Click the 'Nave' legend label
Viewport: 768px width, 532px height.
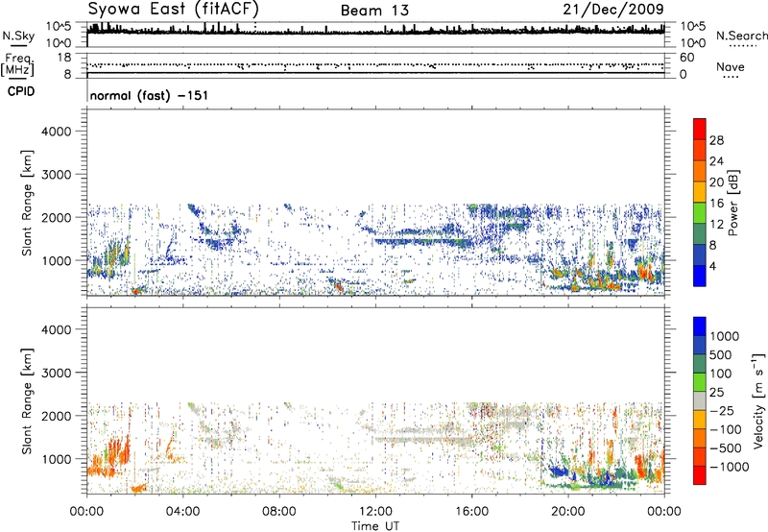731,67
